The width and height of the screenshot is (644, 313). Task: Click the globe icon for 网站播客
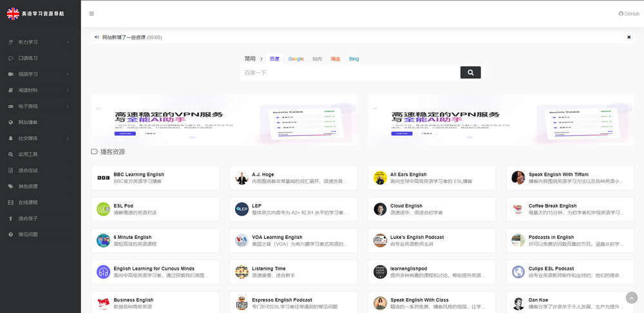tap(11, 122)
